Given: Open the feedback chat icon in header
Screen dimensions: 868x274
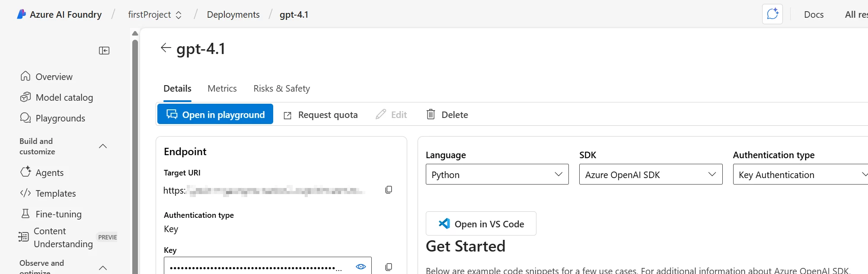Looking at the screenshot, I should click(x=772, y=14).
